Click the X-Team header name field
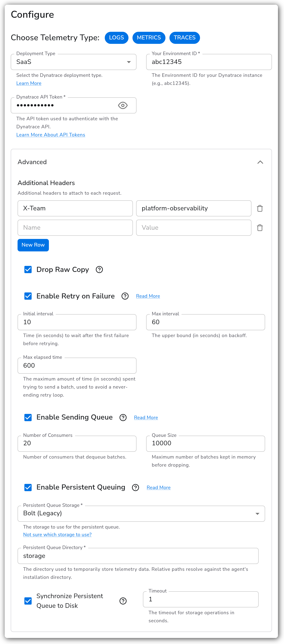Image resolution: width=284 pixels, height=644 pixels. pyautogui.click(x=75, y=208)
